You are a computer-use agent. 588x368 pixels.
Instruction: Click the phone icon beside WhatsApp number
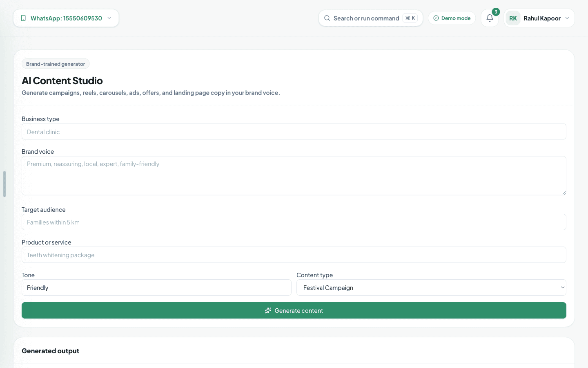coord(23,18)
